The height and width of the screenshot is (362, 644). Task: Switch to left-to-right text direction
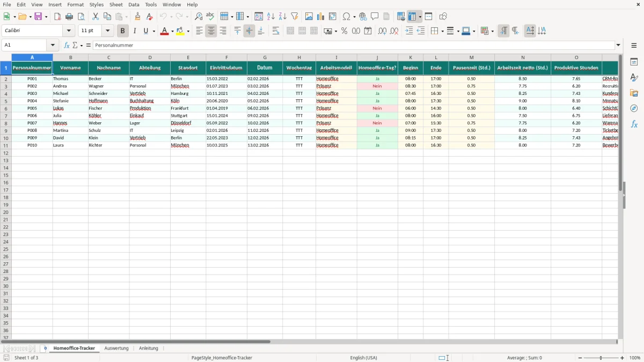(503, 31)
